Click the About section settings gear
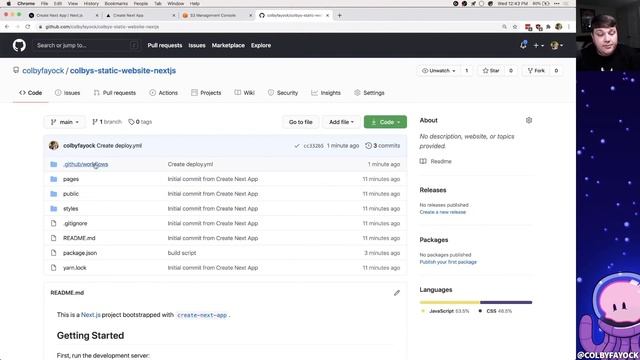 coord(529,120)
